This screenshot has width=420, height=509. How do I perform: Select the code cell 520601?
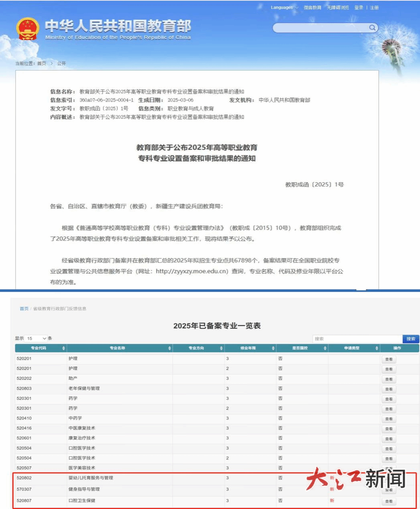pyautogui.click(x=24, y=438)
